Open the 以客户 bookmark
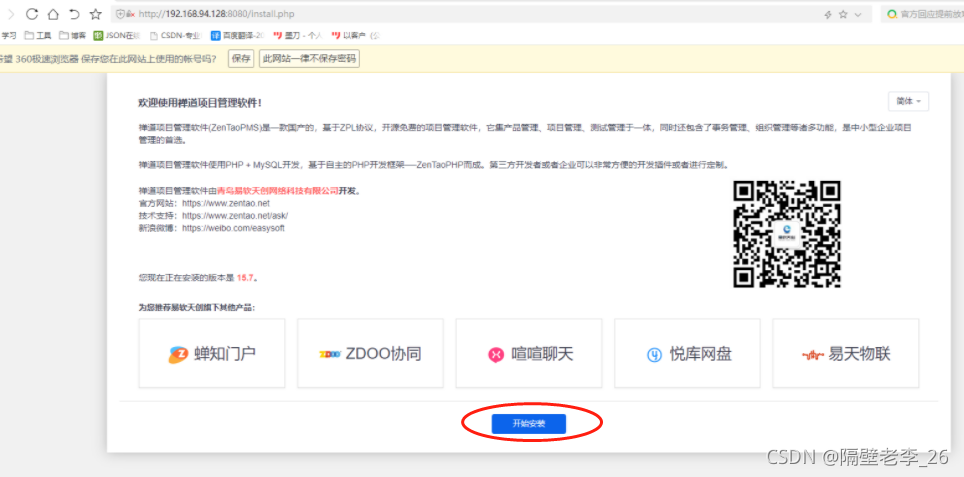 point(355,36)
